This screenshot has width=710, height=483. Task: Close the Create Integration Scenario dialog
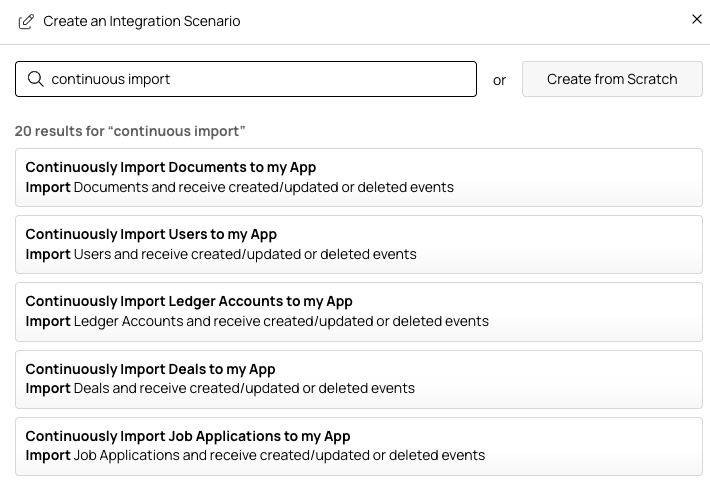(697, 19)
